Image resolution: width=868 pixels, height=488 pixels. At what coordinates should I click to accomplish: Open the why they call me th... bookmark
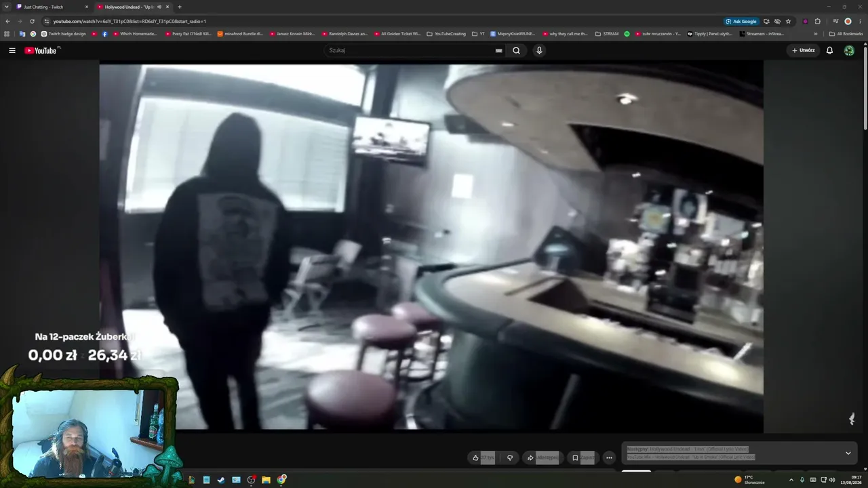pos(564,34)
